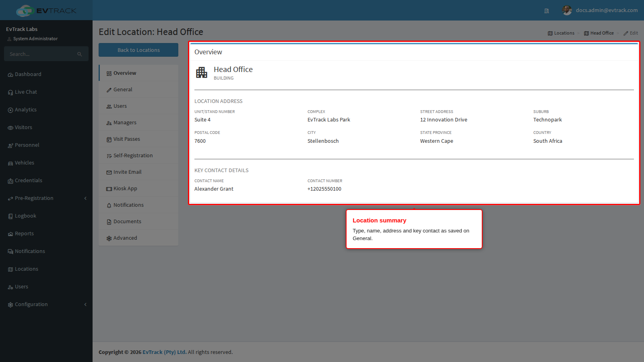The image size is (644, 362).
Task: Click the search magnifier icon in sidebar
Action: coord(80,54)
